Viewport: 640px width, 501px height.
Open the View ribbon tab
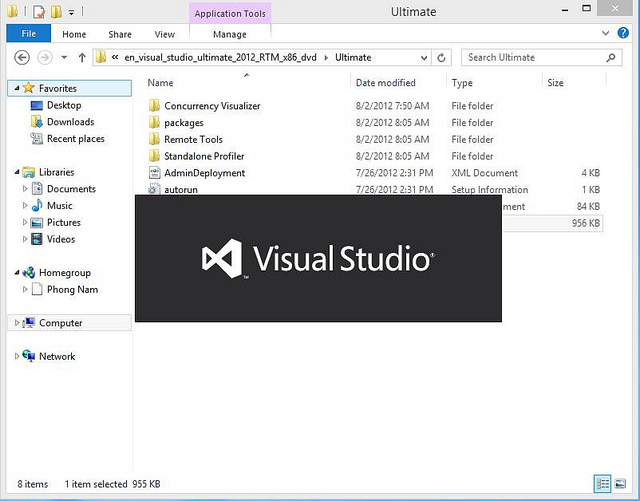(164, 34)
